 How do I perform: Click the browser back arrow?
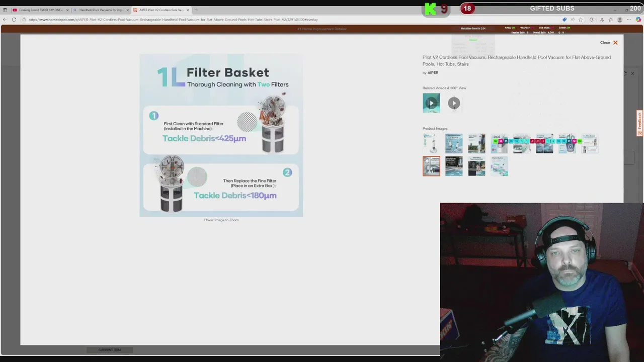[x=5, y=20]
